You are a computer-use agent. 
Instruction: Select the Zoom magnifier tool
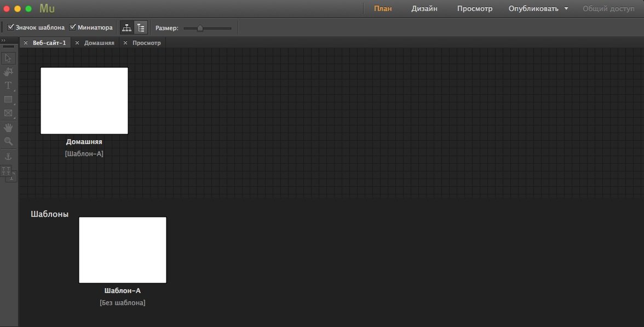click(x=8, y=141)
